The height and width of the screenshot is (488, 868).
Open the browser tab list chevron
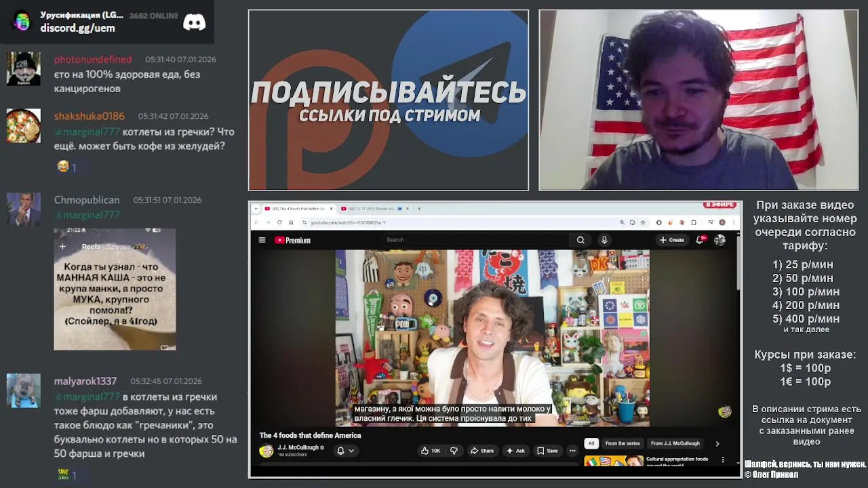coord(257,209)
